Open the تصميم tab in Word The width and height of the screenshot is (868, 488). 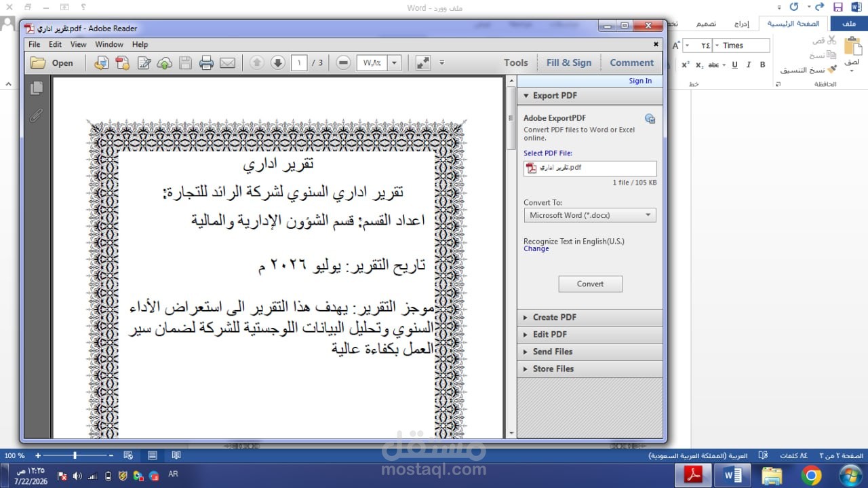pos(706,24)
